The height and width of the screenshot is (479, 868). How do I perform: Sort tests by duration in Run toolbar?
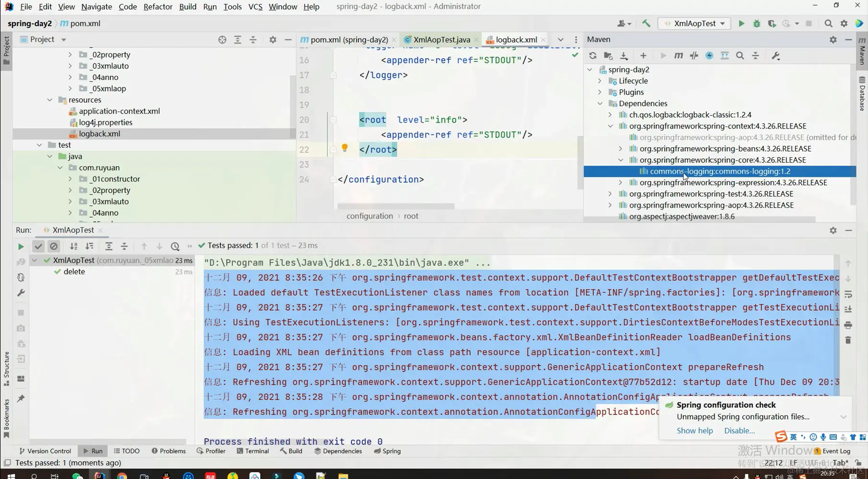[89, 246]
